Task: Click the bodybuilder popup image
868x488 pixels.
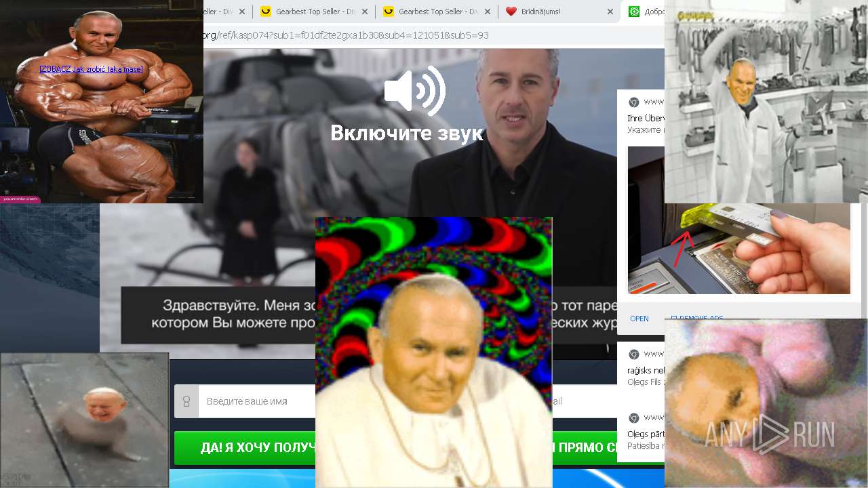Action: [x=102, y=102]
